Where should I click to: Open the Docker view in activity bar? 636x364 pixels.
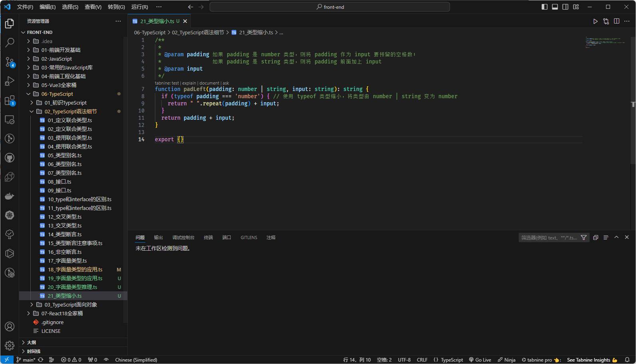point(10,196)
